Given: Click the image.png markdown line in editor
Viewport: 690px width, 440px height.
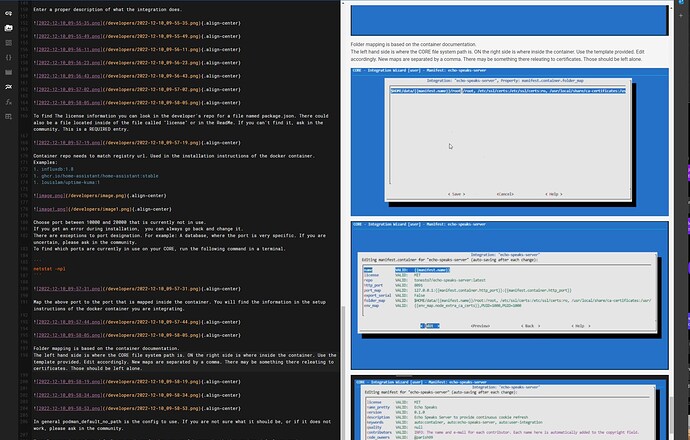Looking at the screenshot, I should 100,195.
